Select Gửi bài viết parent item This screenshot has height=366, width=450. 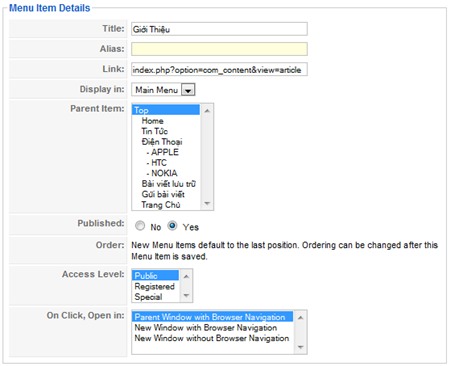166,194
